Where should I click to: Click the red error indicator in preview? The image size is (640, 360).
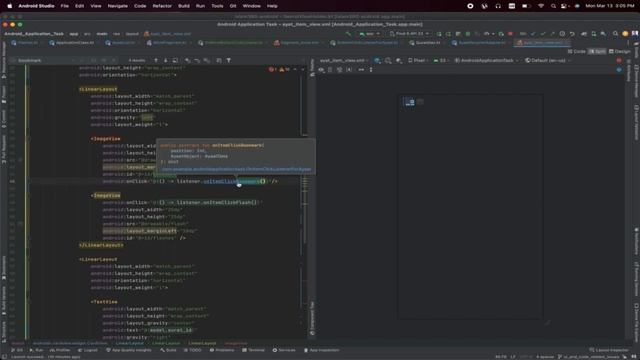click(619, 60)
